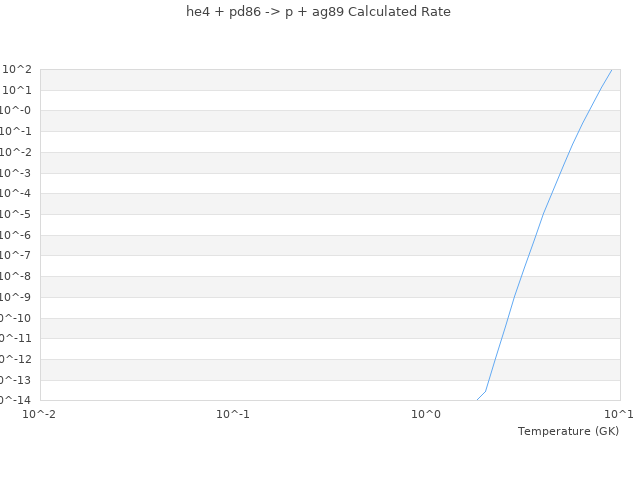Click the 10^-7 y-axis tick label
The image size is (640, 480).
click(x=17, y=256)
